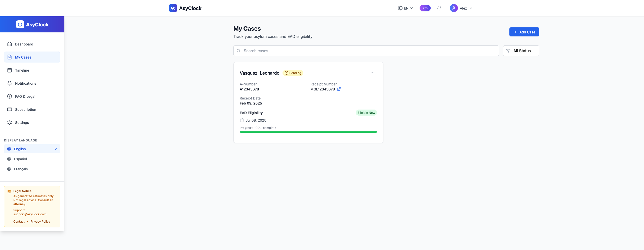This screenshot has width=644, height=250.
Task: Click the calendar icon next to Jul 08, 2025
Action: (242, 120)
